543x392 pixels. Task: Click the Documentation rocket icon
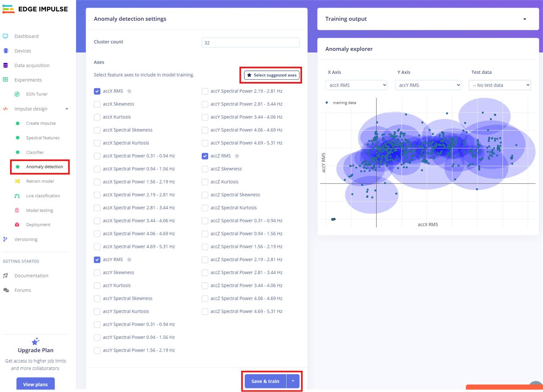[6, 275]
